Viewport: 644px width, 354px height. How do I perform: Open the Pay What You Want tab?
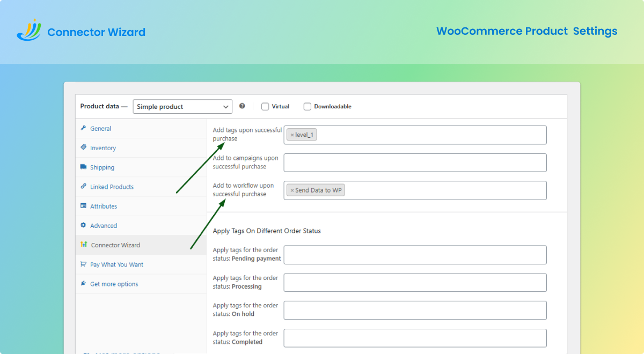point(141,264)
